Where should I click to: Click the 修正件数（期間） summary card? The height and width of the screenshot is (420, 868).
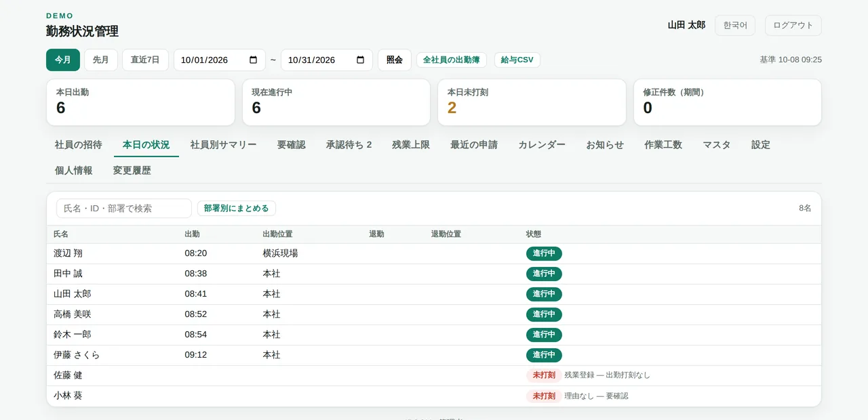click(728, 102)
